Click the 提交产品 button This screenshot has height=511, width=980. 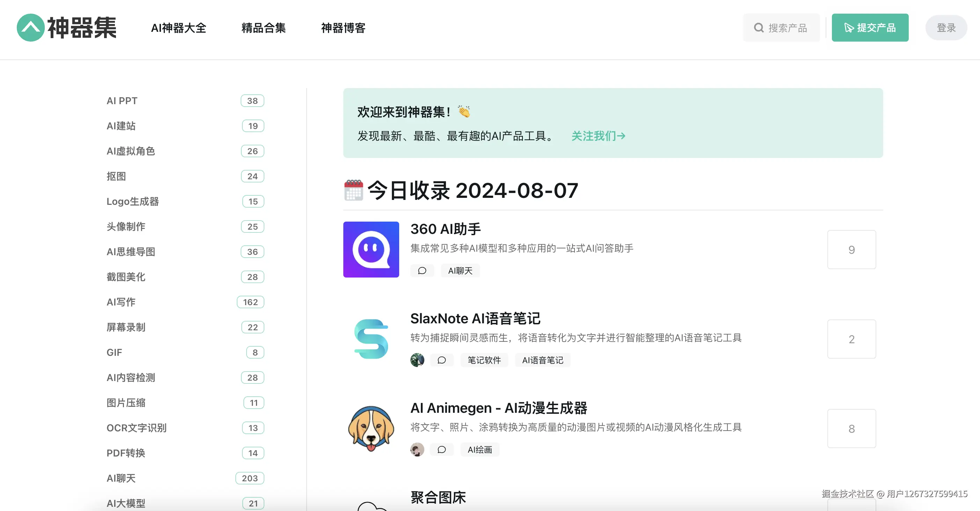(870, 28)
